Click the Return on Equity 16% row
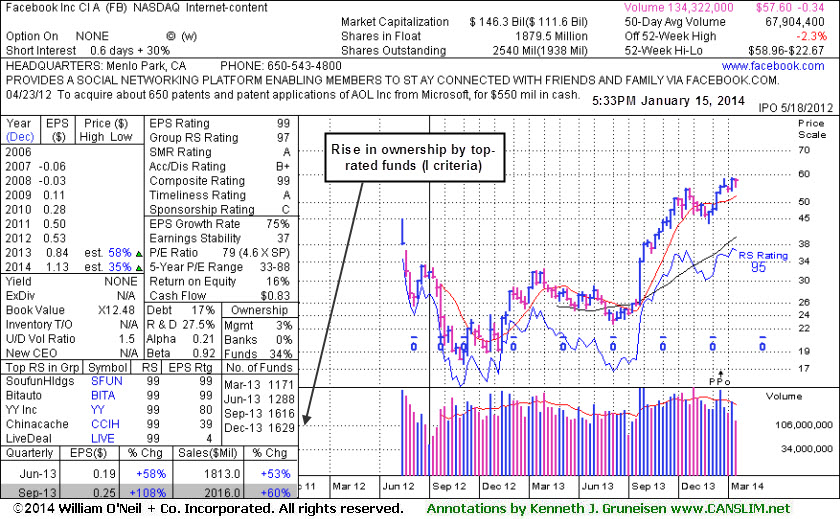This screenshot has width=840, height=519. coord(220,281)
